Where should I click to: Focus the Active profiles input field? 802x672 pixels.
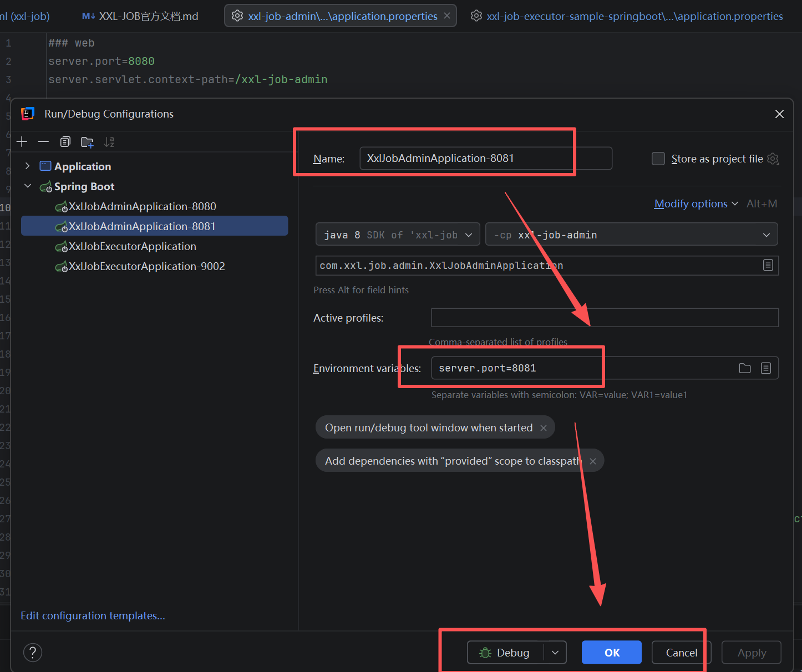click(605, 318)
